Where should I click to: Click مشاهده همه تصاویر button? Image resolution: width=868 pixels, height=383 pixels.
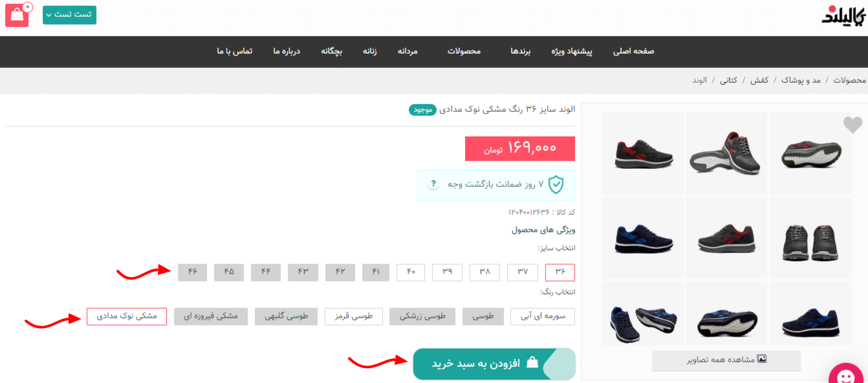click(x=726, y=360)
